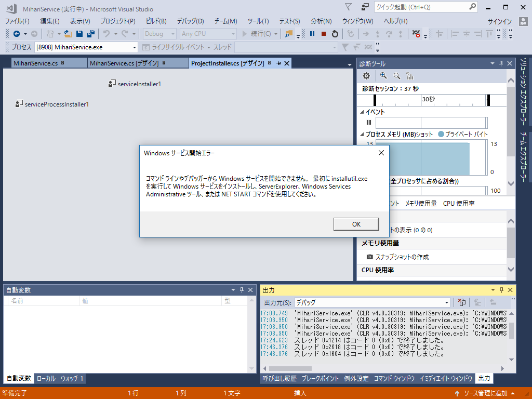Open the diagnostic tools settings gear
The width and height of the screenshot is (532, 399).
pyautogui.click(x=366, y=76)
